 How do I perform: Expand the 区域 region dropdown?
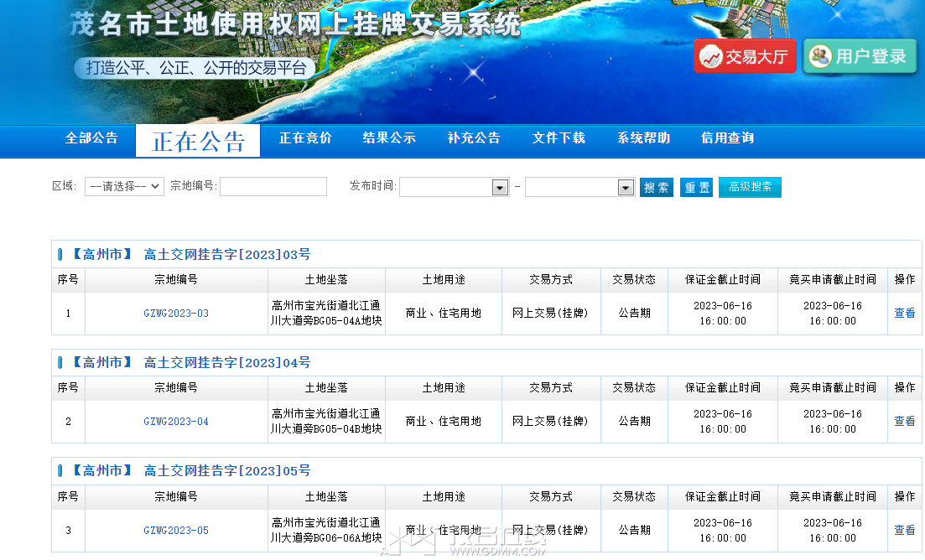click(124, 186)
